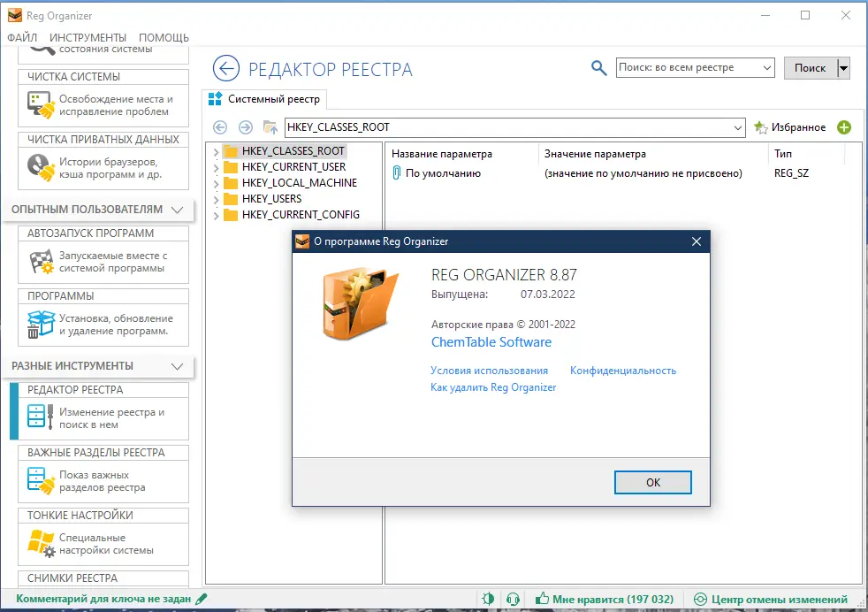
Task: Open the fine tuning settings icon
Action: pyautogui.click(x=40, y=540)
